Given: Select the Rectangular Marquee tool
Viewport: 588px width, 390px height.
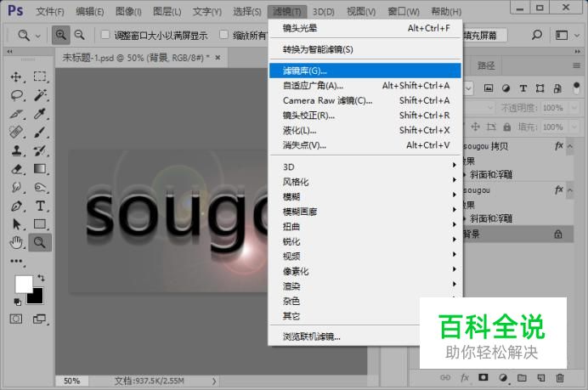Looking at the screenshot, I should pos(40,76).
